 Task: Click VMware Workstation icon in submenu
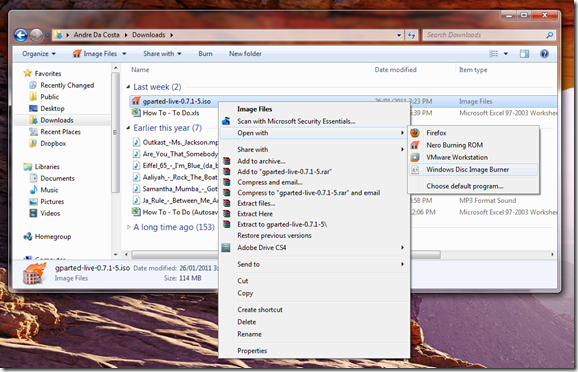coord(415,157)
